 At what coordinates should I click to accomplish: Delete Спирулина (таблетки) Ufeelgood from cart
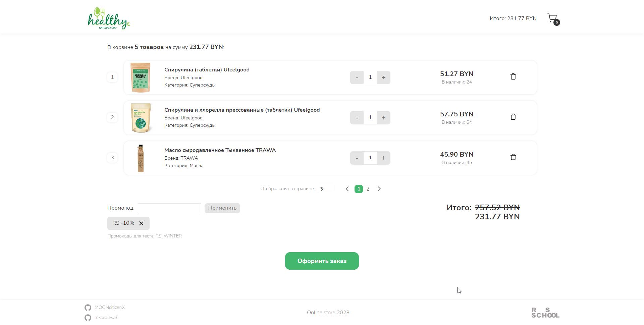[513, 77]
